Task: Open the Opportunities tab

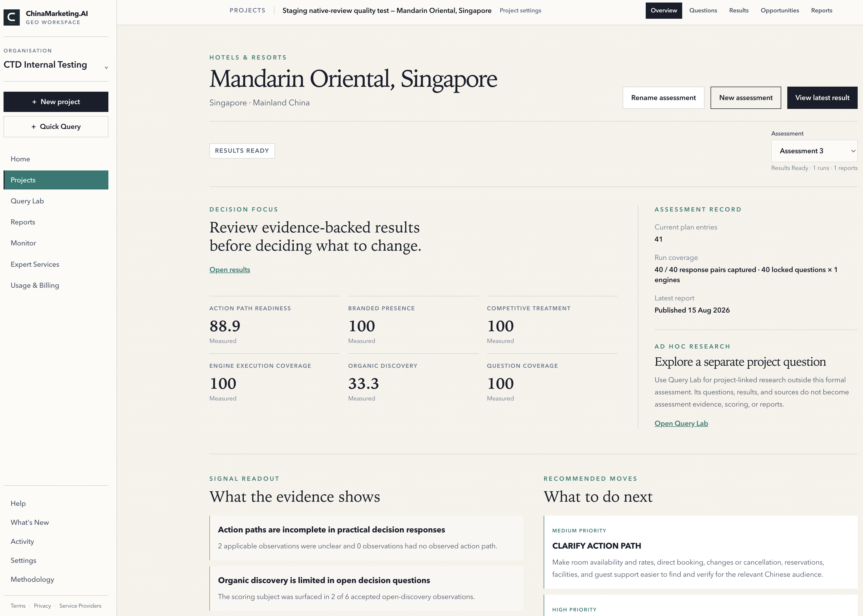Action: coord(780,11)
